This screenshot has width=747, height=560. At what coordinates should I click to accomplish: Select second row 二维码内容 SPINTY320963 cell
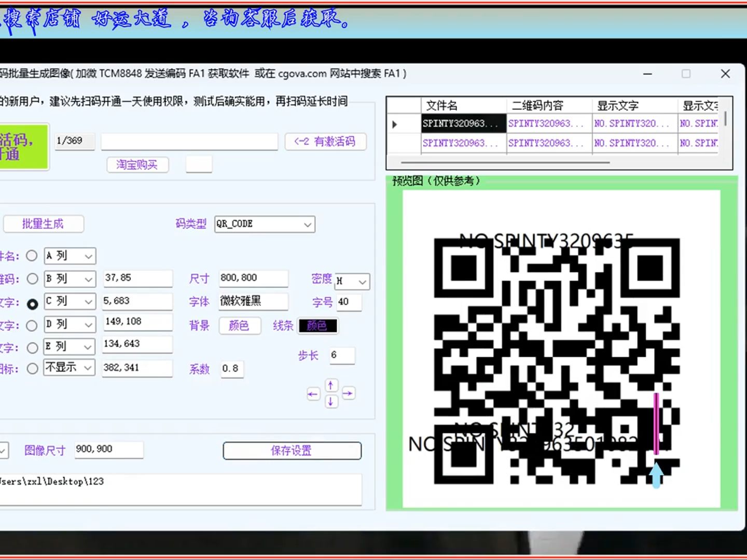(x=549, y=143)
